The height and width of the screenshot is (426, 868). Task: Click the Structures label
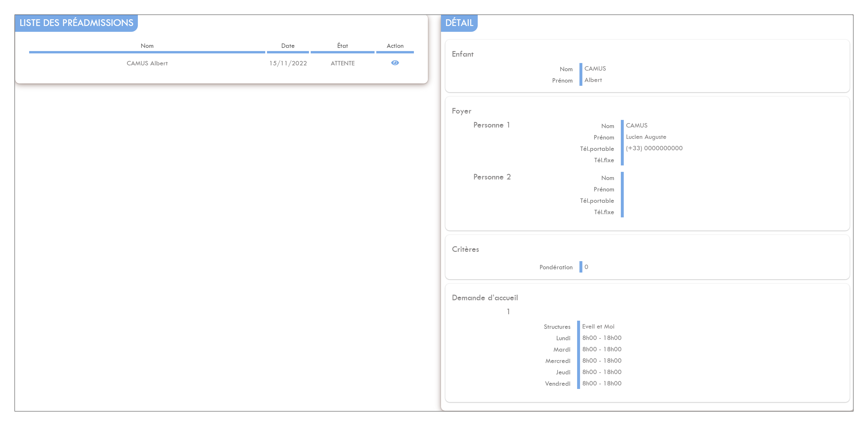point(557,327)
